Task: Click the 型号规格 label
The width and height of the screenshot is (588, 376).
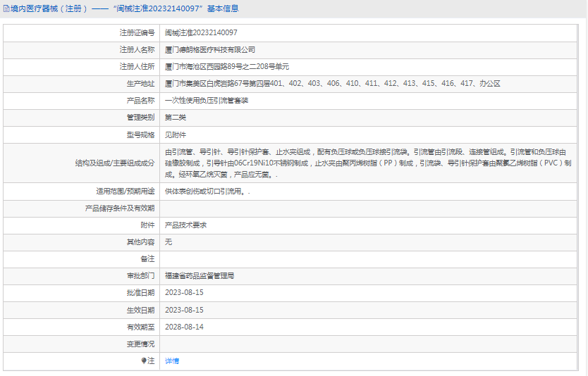Action: click(140, 134)
